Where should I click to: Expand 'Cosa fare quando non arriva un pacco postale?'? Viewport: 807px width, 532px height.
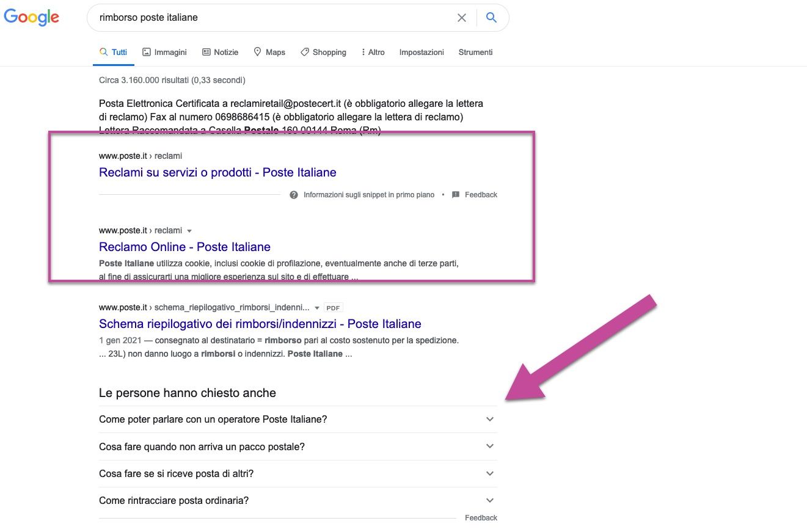(298, 446)
